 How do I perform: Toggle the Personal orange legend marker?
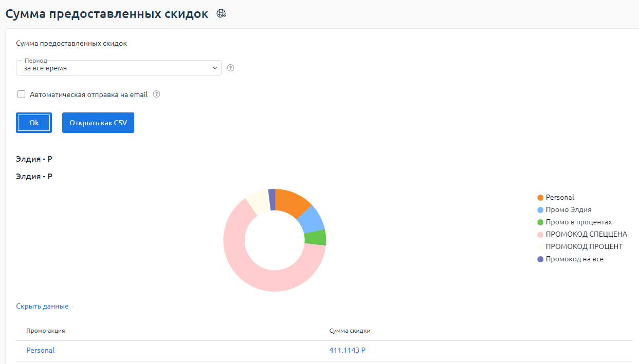point(540,198)
